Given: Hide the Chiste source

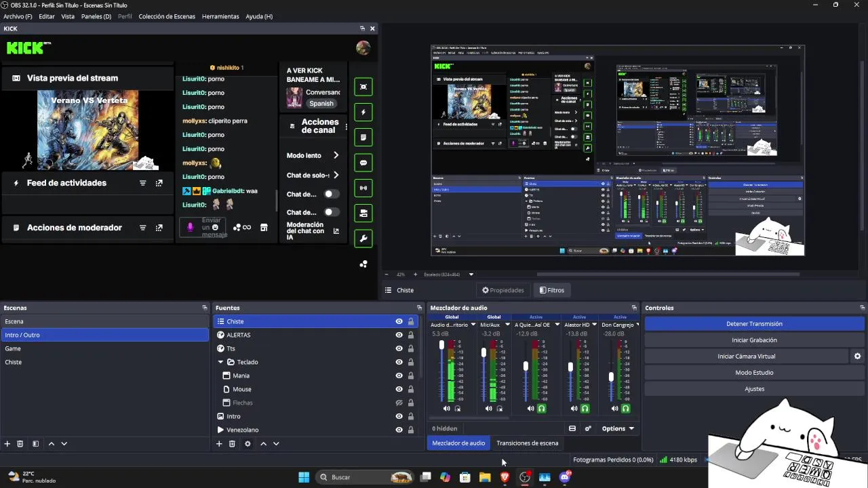Looking at the screenshot, I should [399, 321].
